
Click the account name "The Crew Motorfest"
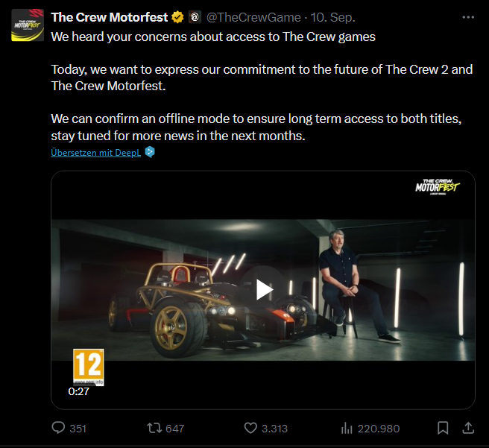[x=109, y=17]
